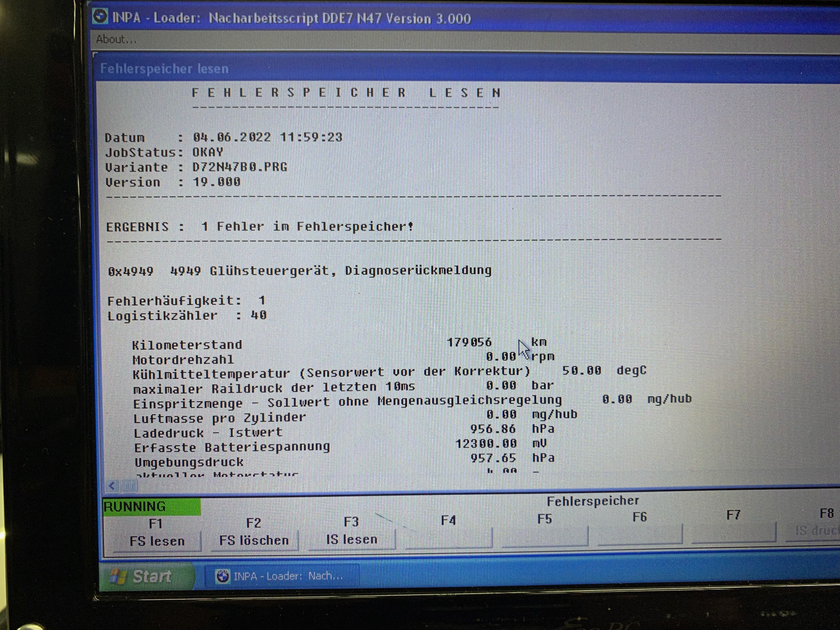The height and width of the screenshot is (630, 840).
Task: Click the Windows flag logo on Start
Action: (118, 577)
